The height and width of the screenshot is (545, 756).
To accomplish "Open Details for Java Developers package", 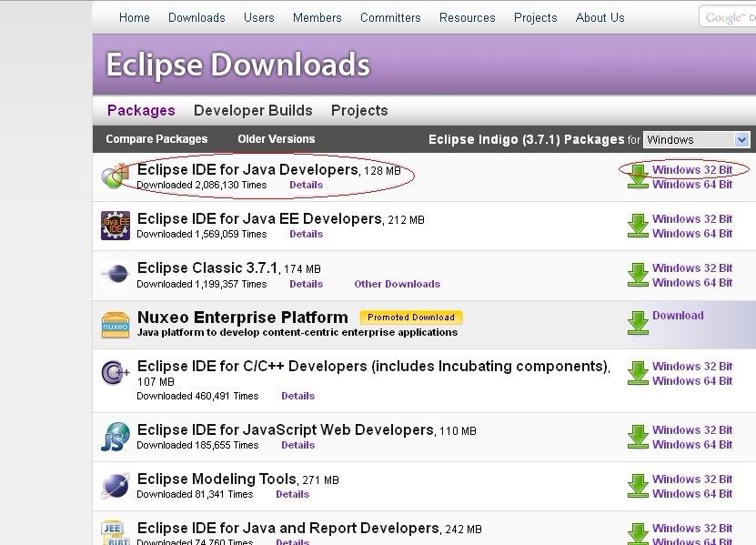I will [307, 186].
